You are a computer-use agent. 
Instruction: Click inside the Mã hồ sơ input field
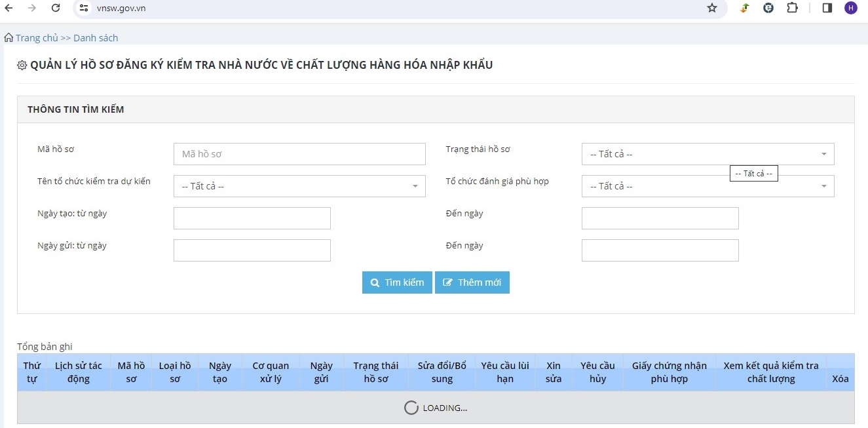[299, 153]
